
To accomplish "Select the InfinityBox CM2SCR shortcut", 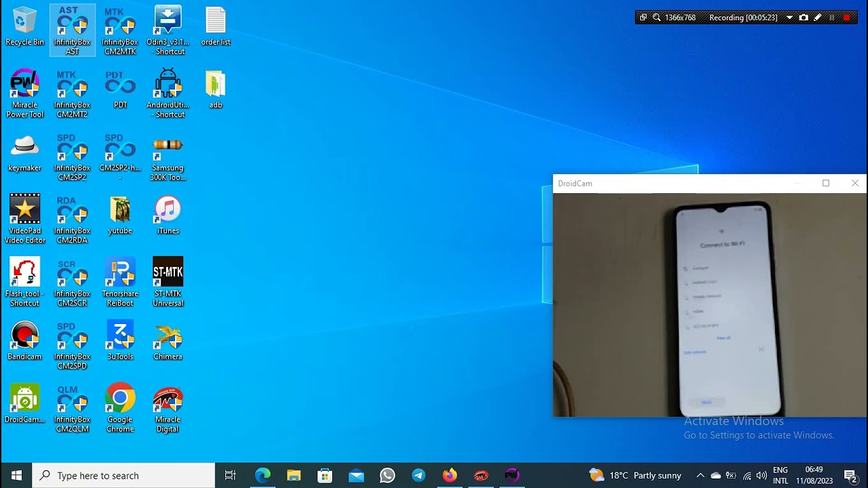I will tap(73, 282).
